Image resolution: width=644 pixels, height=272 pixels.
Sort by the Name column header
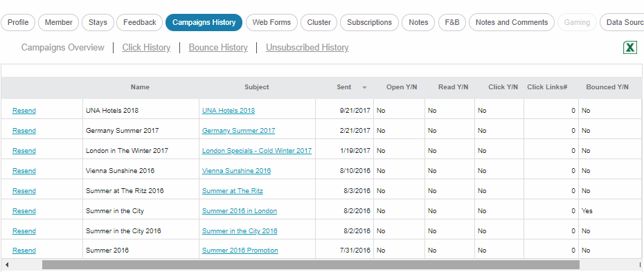[140, 87]
